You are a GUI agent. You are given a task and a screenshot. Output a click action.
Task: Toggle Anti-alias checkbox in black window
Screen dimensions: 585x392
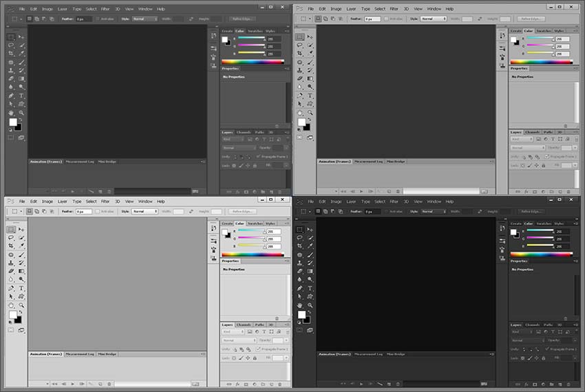click(x=387, y=212)
